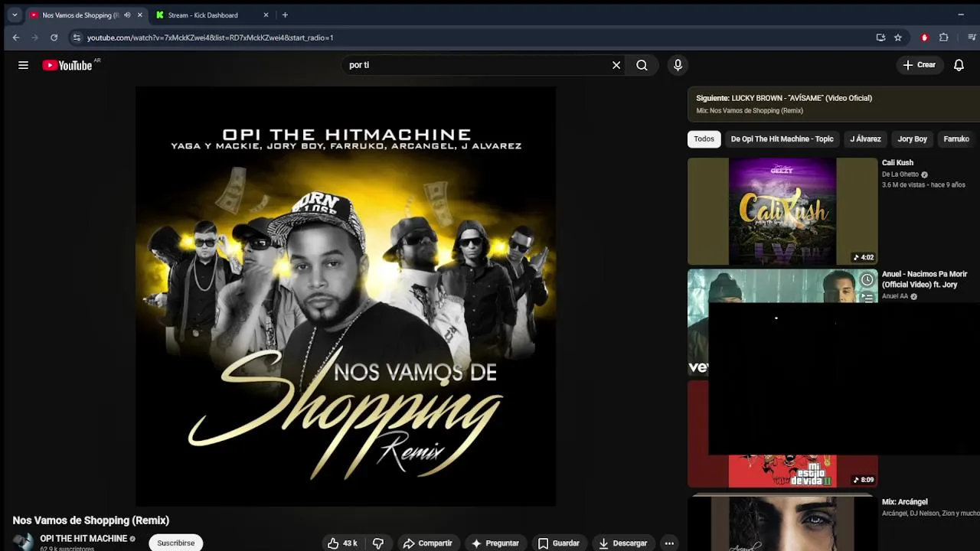
Task: Mute the Nos Vamos de Shopping tab
Action: [x=127, y=15]
